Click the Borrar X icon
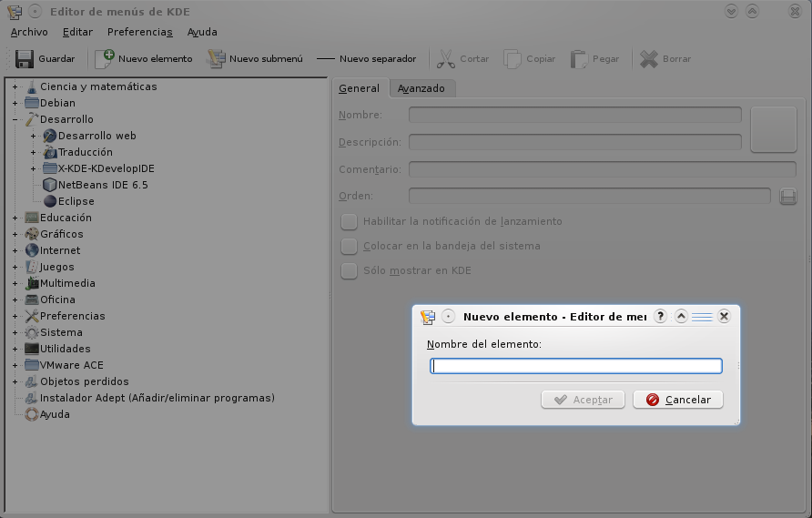 tap(648, 59)
